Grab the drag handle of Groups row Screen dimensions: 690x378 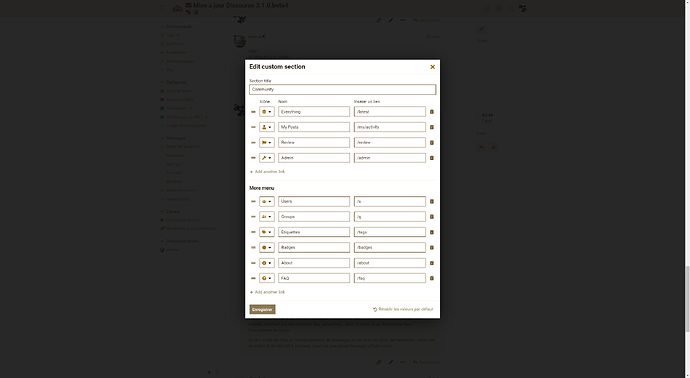[253, 217]
